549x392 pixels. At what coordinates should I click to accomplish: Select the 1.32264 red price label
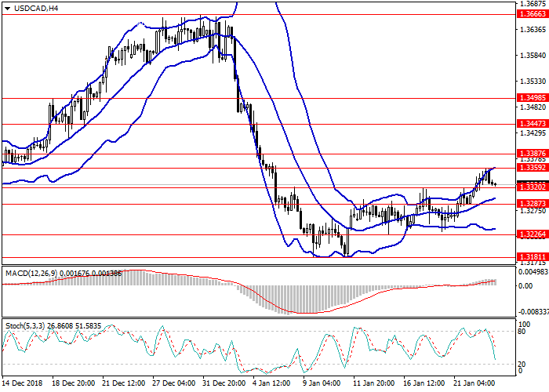[x=533, y=234]
